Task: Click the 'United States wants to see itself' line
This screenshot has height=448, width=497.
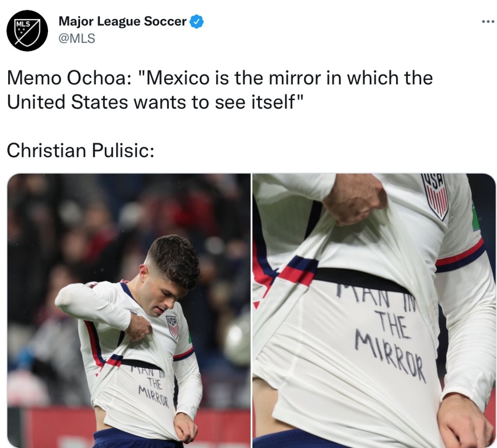Action: tap(155, 102)
